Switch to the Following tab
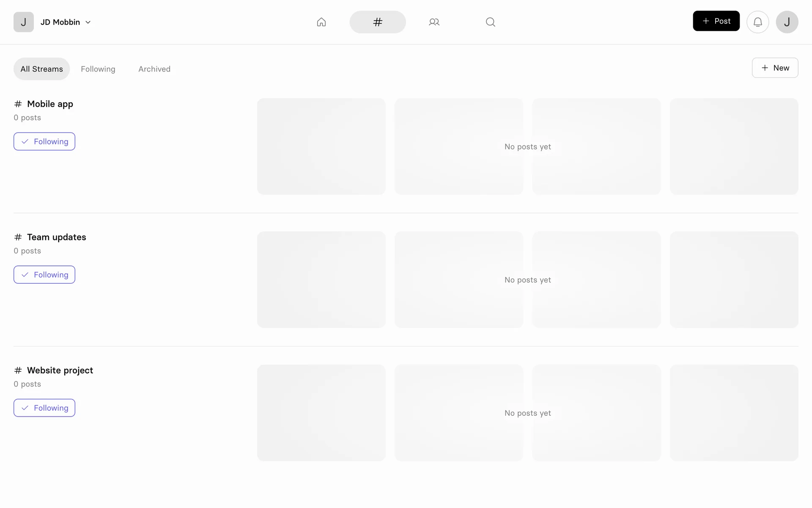The width and height of the screenshot is (812, 508). [98, 69]
